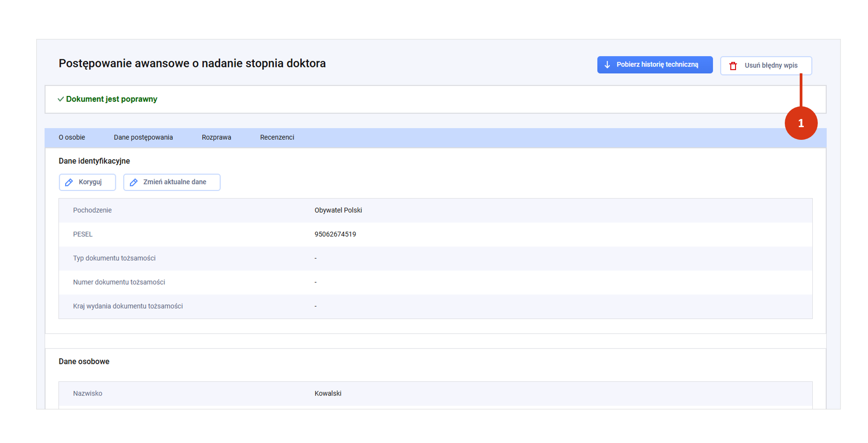The height and width of the screenshot is (443, 868).
Task: Click pencil icon beside Zmień aktualne dane
Action: (x=134, y=182)
